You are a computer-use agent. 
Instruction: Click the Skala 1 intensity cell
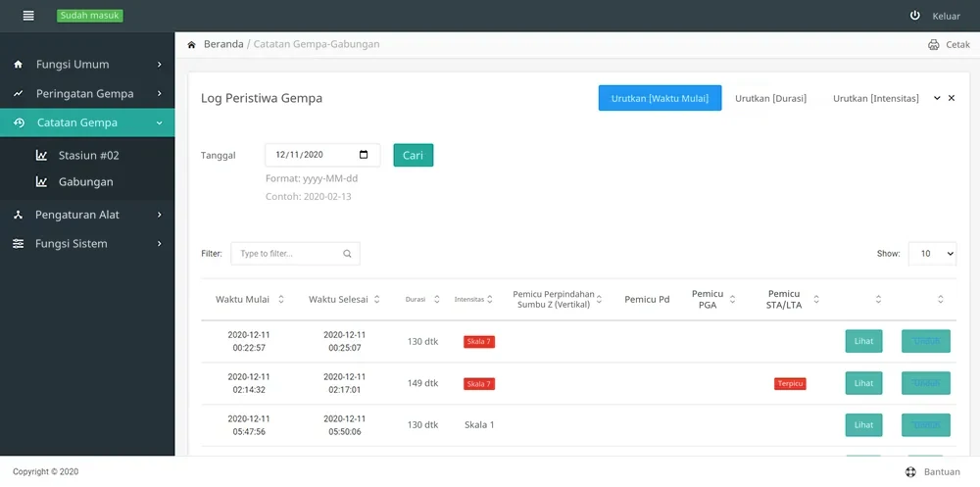click(x=479, y=425)
